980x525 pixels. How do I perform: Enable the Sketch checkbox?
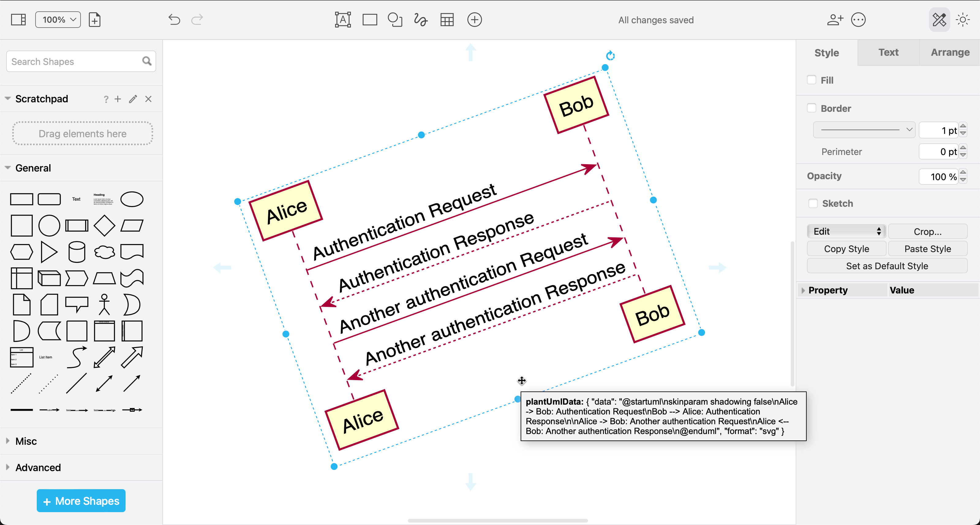813,203
